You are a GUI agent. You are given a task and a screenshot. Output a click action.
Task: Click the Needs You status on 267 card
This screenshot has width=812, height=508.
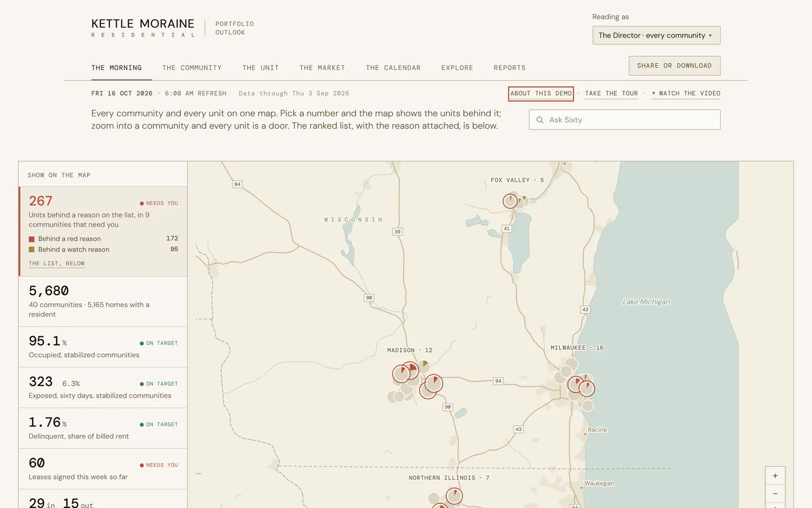159,203
